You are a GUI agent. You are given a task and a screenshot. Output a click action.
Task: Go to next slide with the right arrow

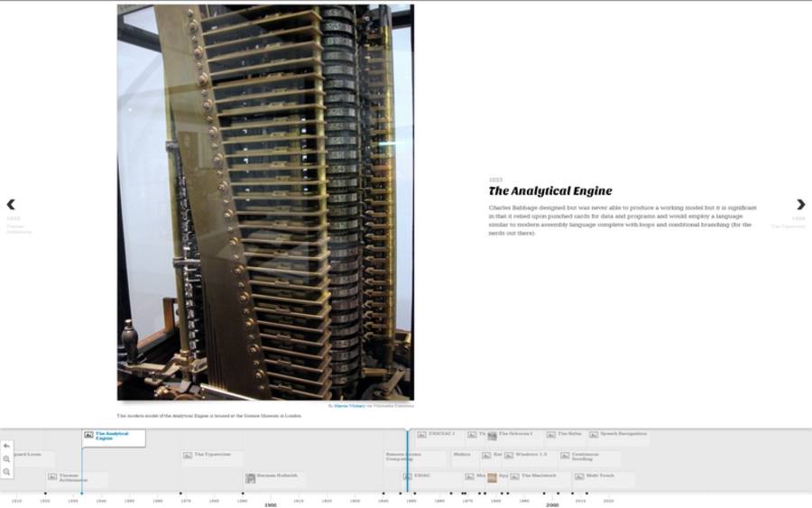click(800, 205)
